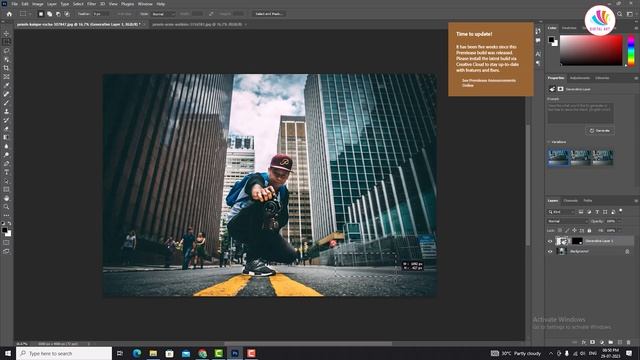Click the create new layer icon
640x360 pixels.
pos(620,342)
